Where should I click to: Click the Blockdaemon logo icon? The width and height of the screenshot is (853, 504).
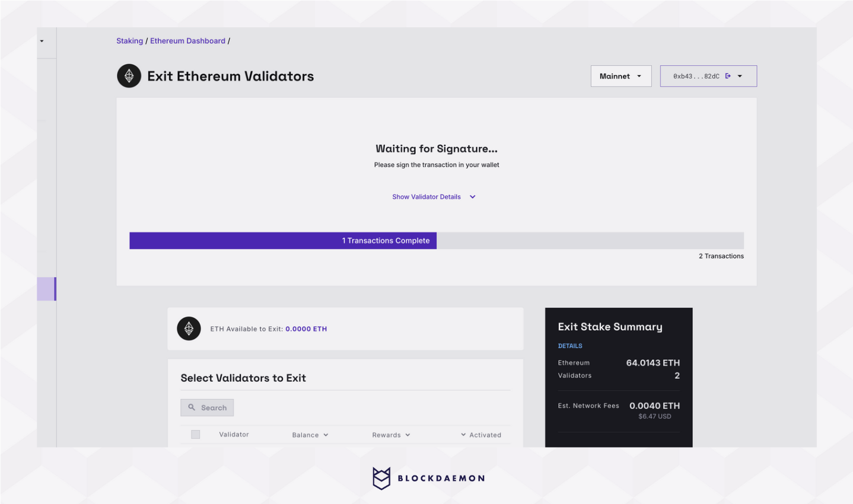[x=381, y=478]
